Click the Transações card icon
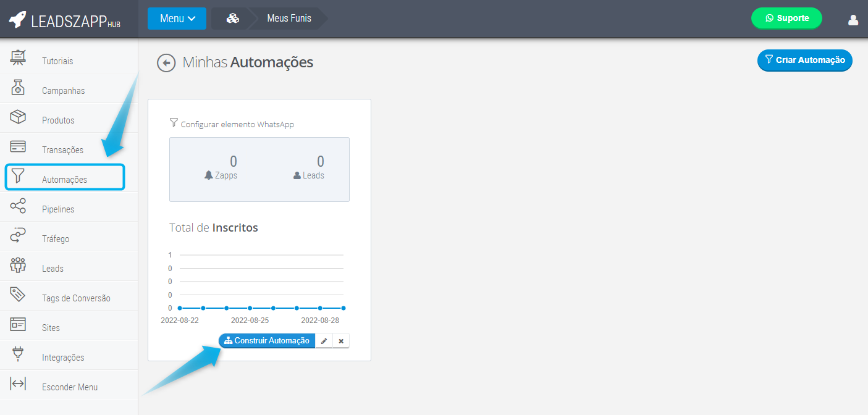This screenshot has width=868, height=415. click(18, 147)
